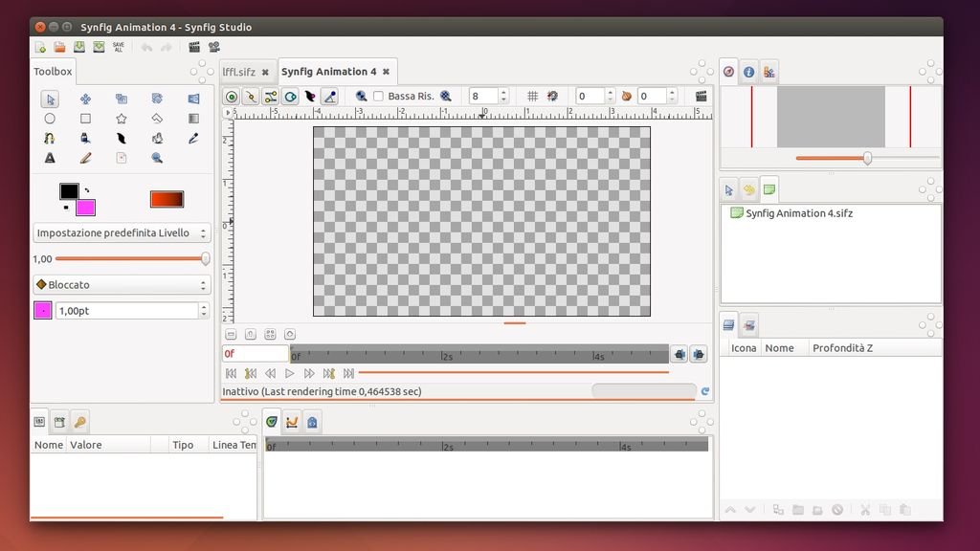Image resolution: width=980 pixels, height=551 pixels.
Task: Select the Star tool
Action: tap(122, 119)
